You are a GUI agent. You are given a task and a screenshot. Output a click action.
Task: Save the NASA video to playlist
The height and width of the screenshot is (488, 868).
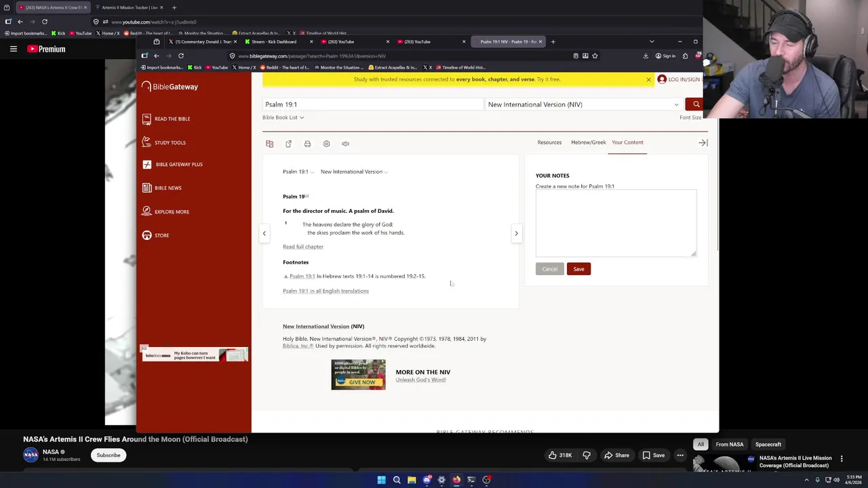[654, 455]
